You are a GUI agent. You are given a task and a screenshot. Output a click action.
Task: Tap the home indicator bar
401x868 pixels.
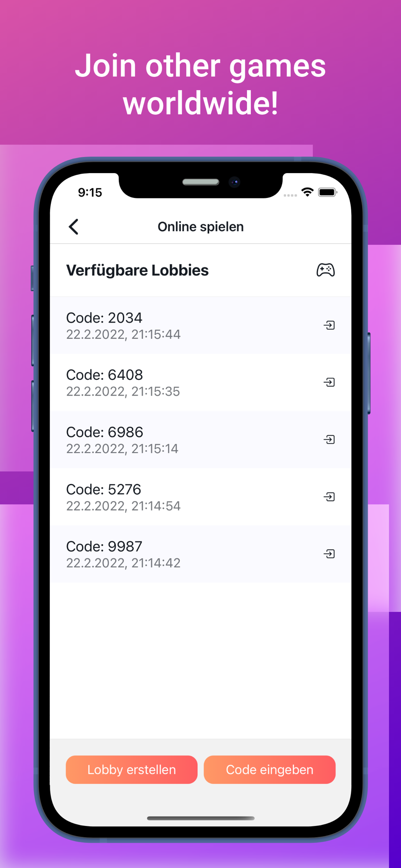coord(200,818)
